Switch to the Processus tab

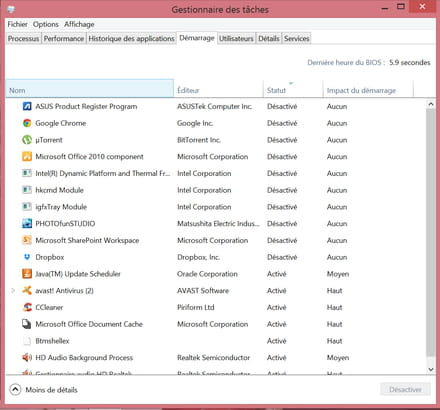(x=23, y=39)
